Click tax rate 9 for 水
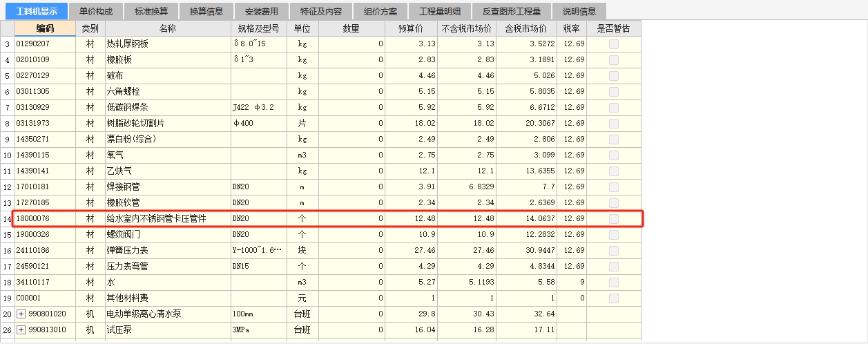Image resolution: width=868 pixels, height=344 pixels. tap(572, 282)
